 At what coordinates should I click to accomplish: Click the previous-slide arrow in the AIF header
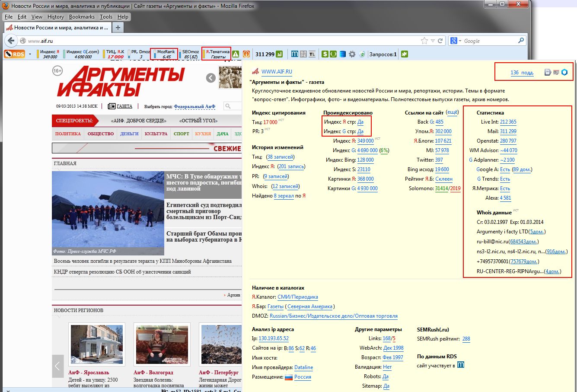[211, 78]
